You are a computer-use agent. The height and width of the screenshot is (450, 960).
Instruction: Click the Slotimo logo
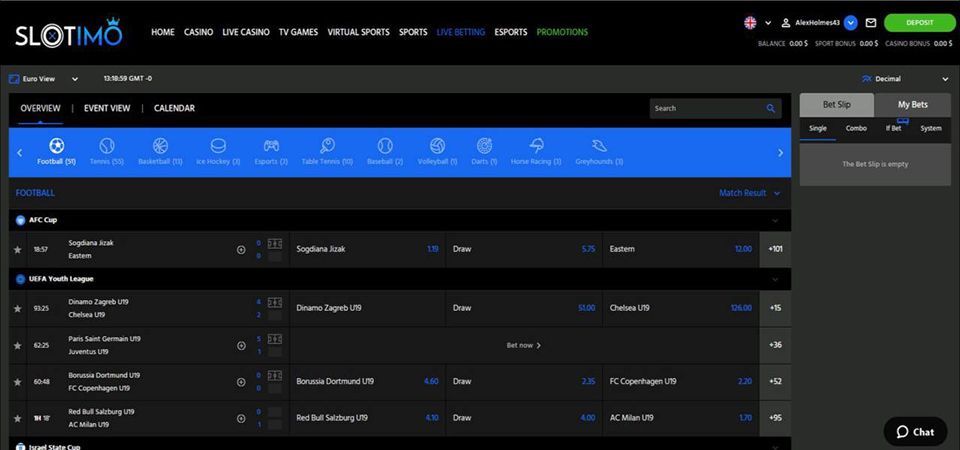coord(69,33)
